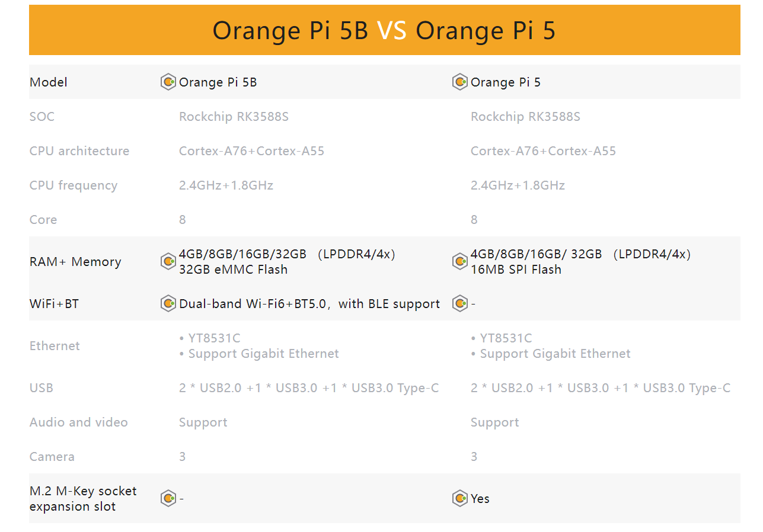Select the 'Orange Pi 5' model name in table
Image resolution: width=763 pixels, height=532 pixels.
tap(505, 82)
